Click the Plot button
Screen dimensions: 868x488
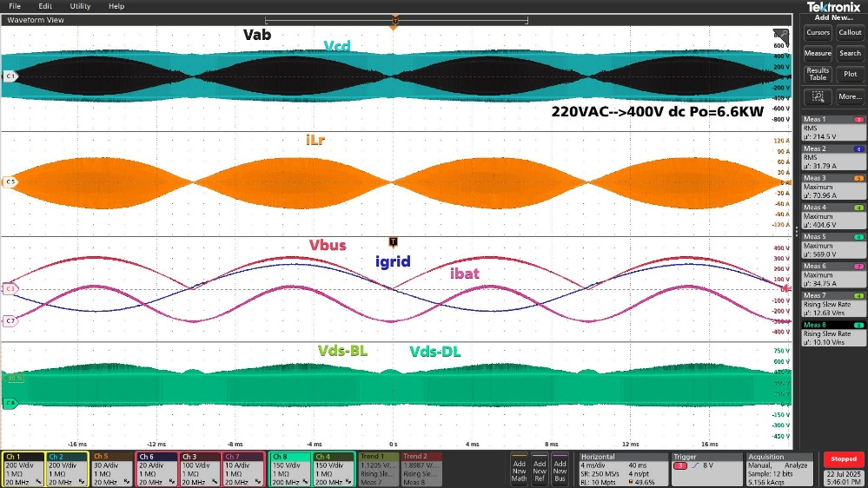tap(850, 75)
